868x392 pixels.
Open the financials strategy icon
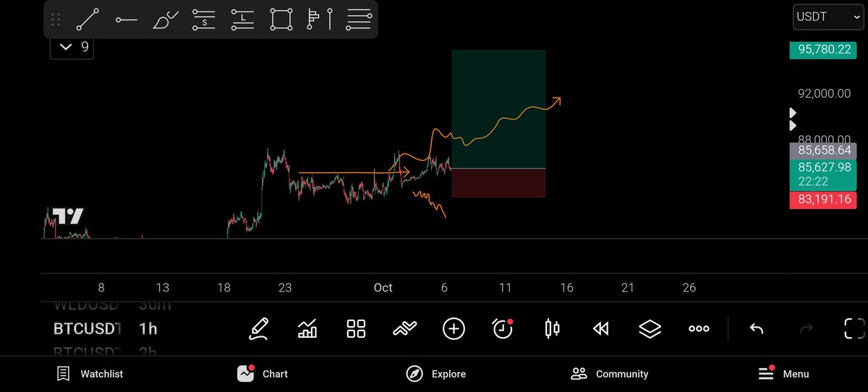pos(405,329)
